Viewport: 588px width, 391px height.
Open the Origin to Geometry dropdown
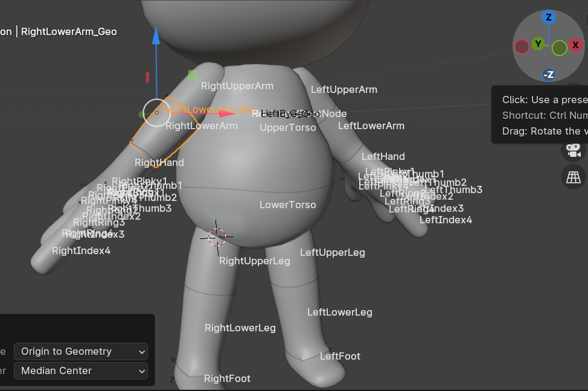pyautogui.click(x=80, y=351)
